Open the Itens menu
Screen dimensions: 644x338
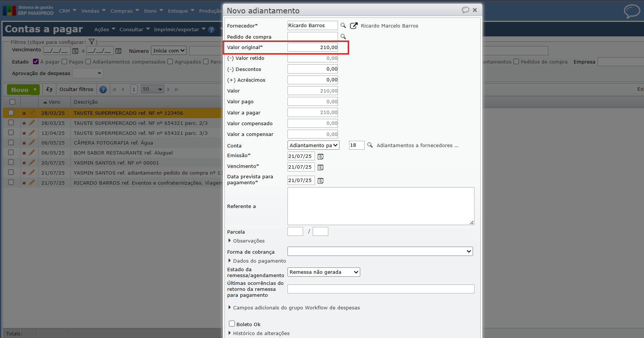pyautogui.click(x=154, y=11)
